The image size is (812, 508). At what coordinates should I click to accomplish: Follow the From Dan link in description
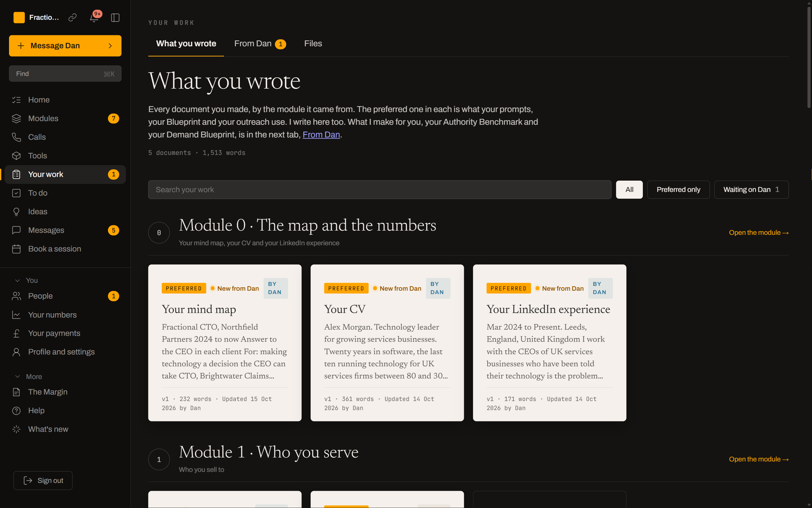pos(321,135)
